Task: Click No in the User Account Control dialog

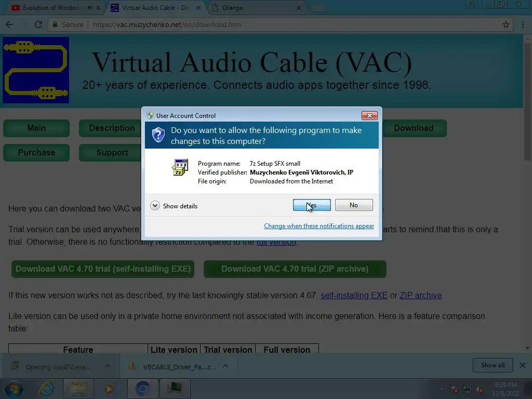Action: (354, 205)
